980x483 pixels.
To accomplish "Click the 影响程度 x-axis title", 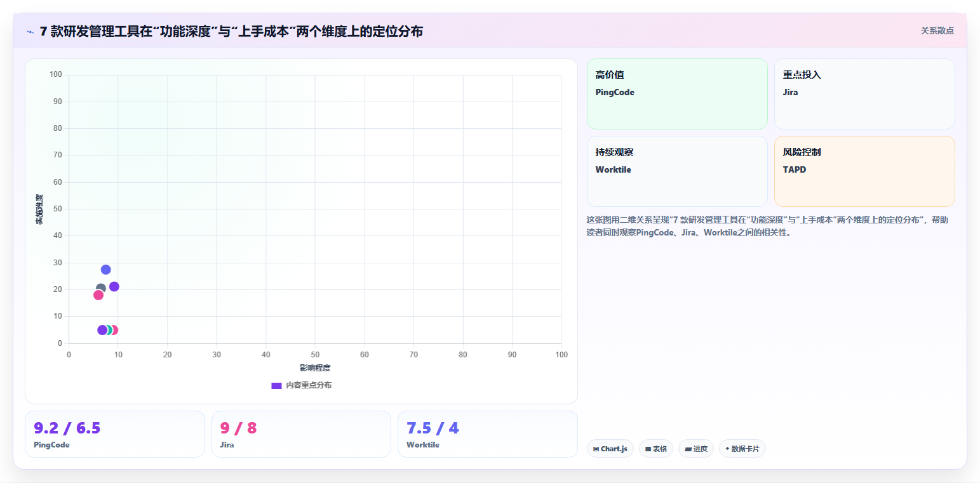I will (x=315, y=368).
